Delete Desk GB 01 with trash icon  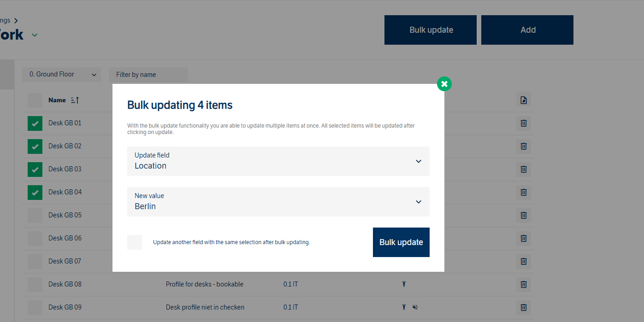click(524, 123)
